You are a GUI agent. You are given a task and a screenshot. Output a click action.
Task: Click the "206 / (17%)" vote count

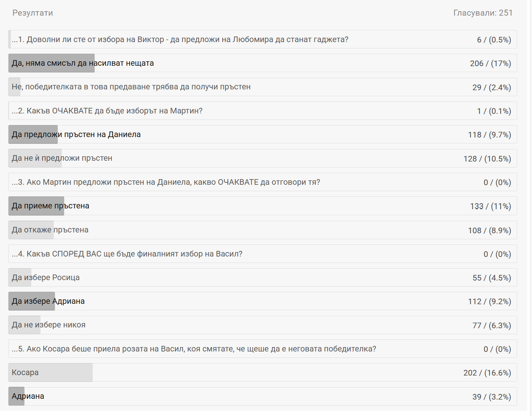pyautogui.click(x=490, y=63)
